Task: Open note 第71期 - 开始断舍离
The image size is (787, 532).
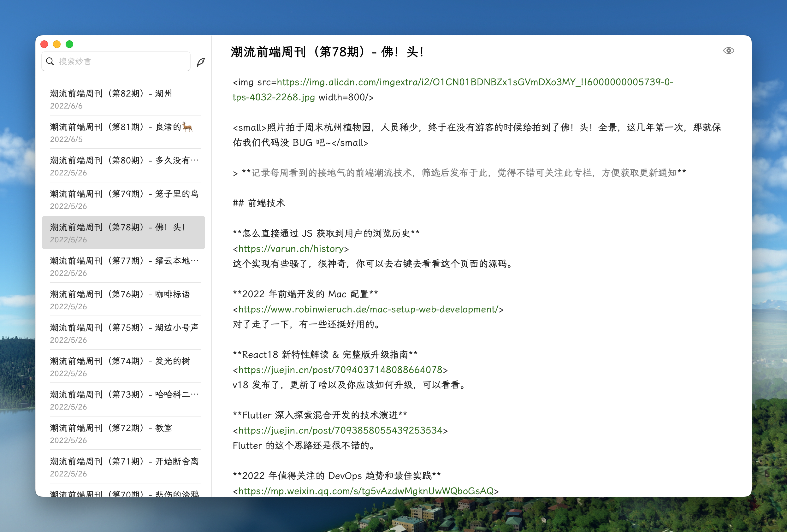Action: pos(123,467)
